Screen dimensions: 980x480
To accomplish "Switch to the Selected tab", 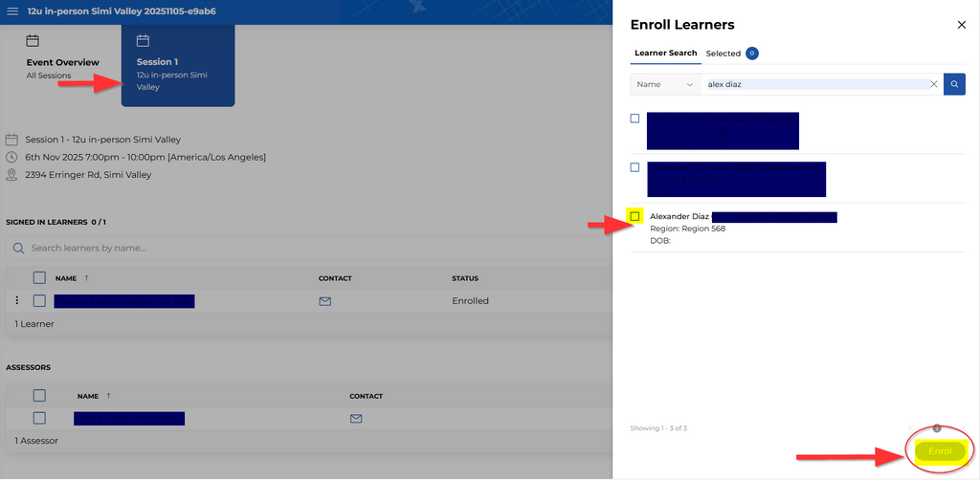I will point(731,54).
